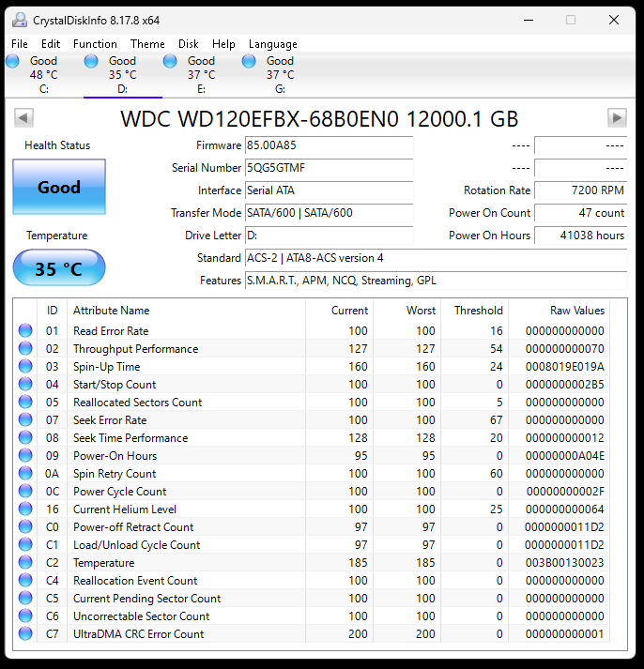Select the D: drive tab
Viewport: 644px width, 669px height.
click(122, 75)
